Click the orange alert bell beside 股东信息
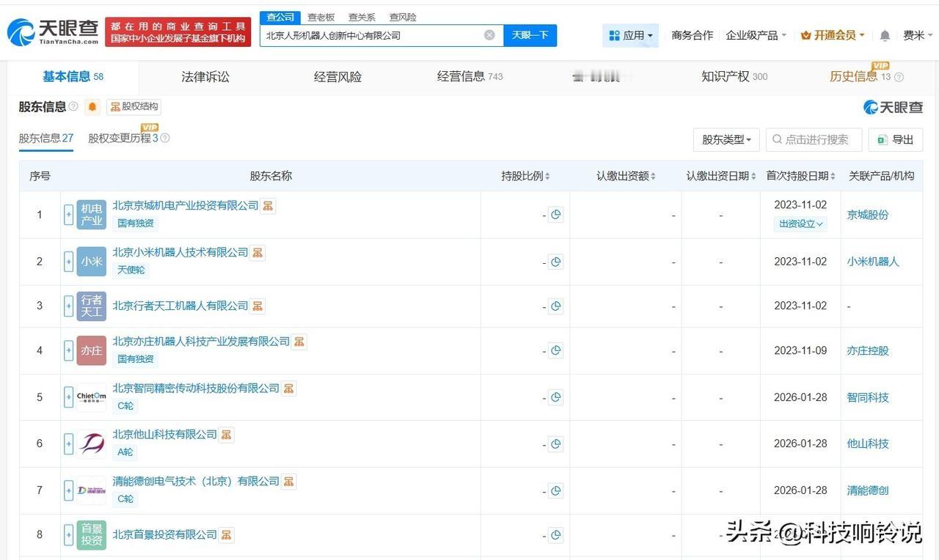939x560 pixels. [x=92, y=107]
